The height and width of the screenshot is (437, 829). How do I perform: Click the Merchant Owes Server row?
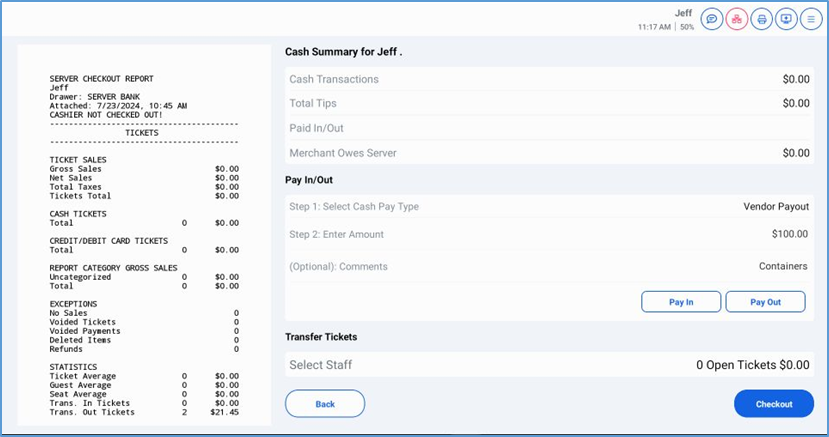(548, 153)
